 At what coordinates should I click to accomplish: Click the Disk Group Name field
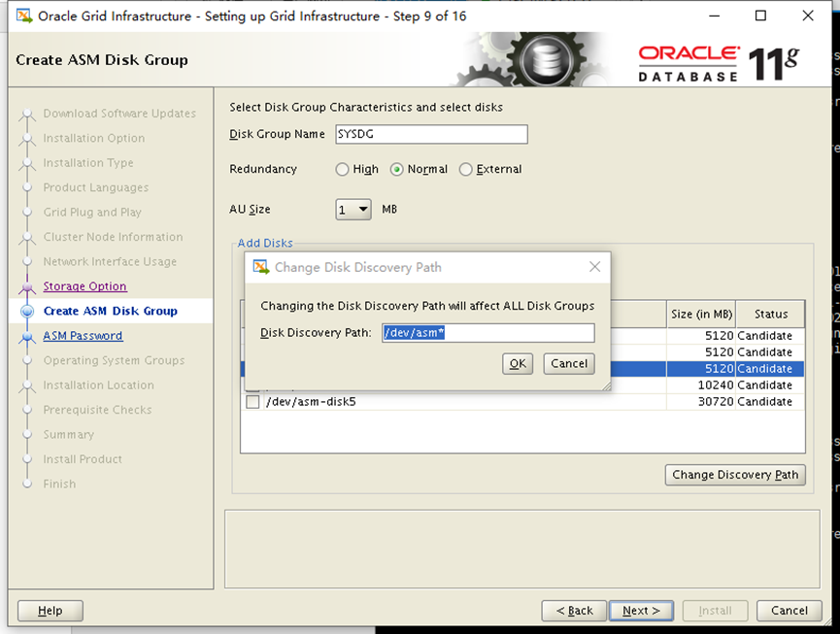pos(431,134)
